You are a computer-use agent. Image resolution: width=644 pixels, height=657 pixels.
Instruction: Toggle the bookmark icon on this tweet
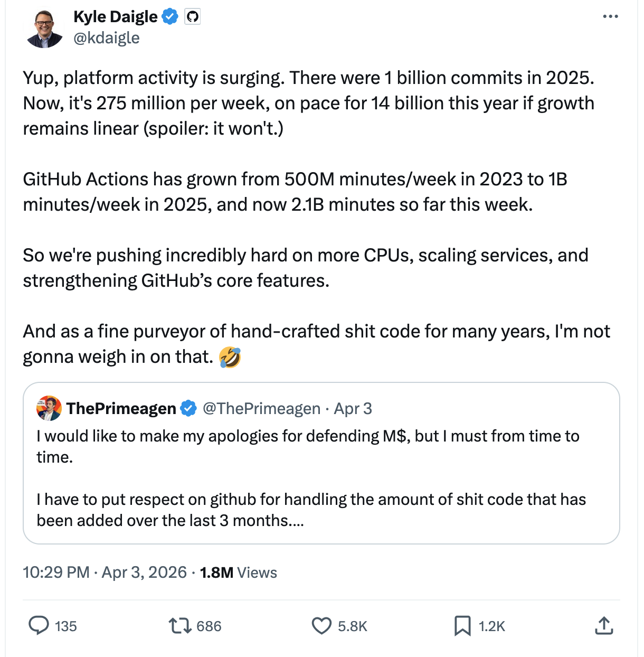pos(462,626)
